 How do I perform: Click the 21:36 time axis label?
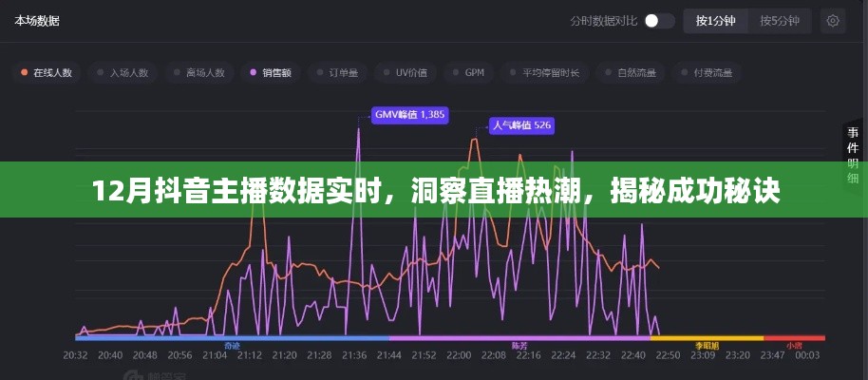(x=354, y=355)
